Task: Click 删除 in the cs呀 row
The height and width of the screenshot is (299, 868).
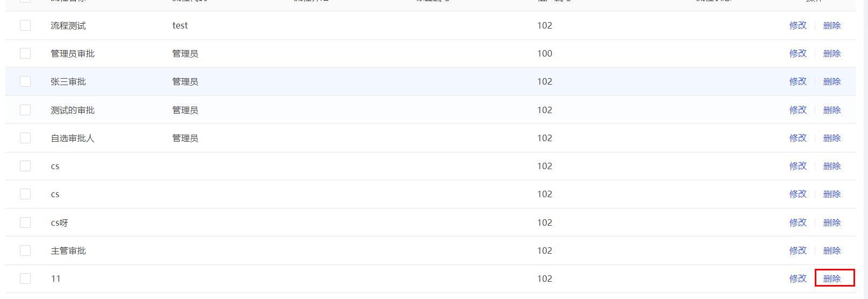Action: 832,222
